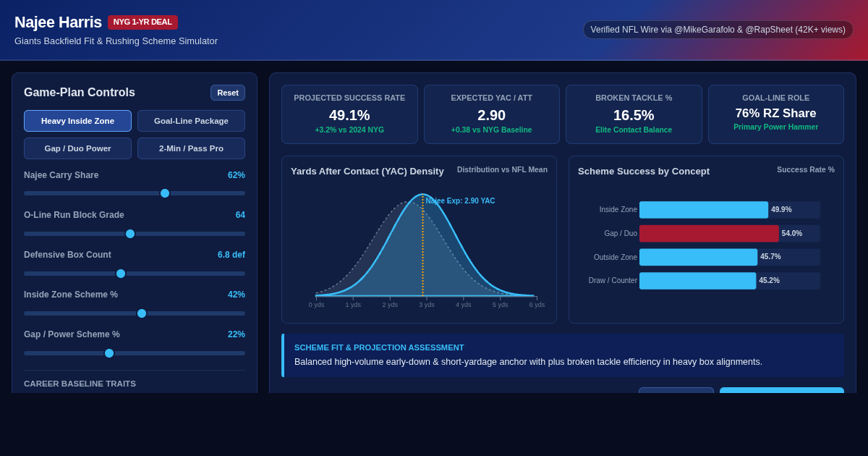
Task: Click the red Gap / Duo bar
Action: coord(709,234)
